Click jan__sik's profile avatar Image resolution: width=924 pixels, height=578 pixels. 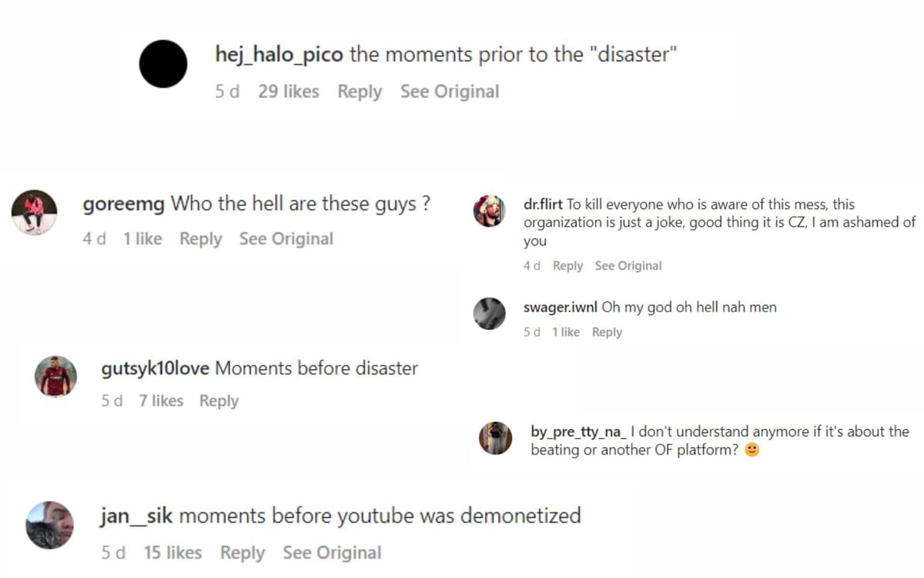[50, 525]
